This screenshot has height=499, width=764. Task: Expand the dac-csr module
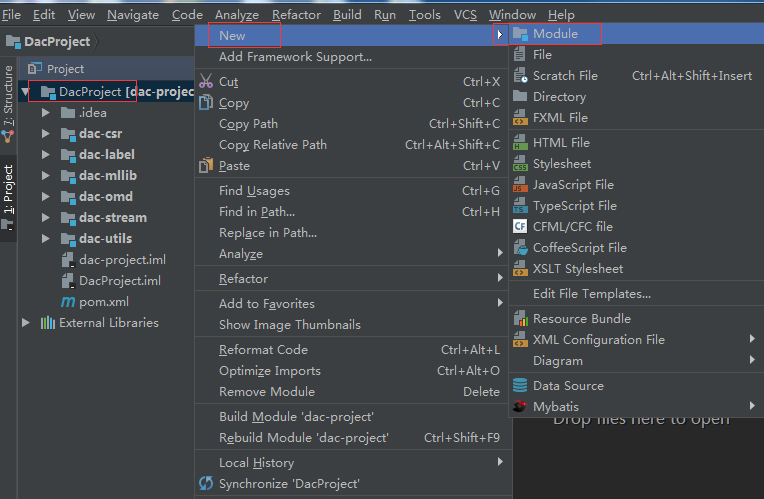tap(46, 134)
